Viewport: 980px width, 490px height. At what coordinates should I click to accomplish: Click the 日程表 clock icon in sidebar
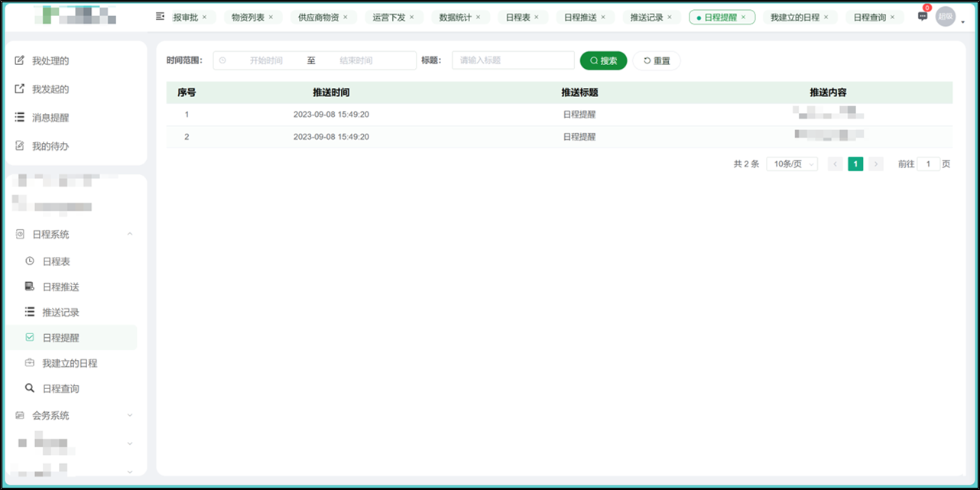click(30, 261)
